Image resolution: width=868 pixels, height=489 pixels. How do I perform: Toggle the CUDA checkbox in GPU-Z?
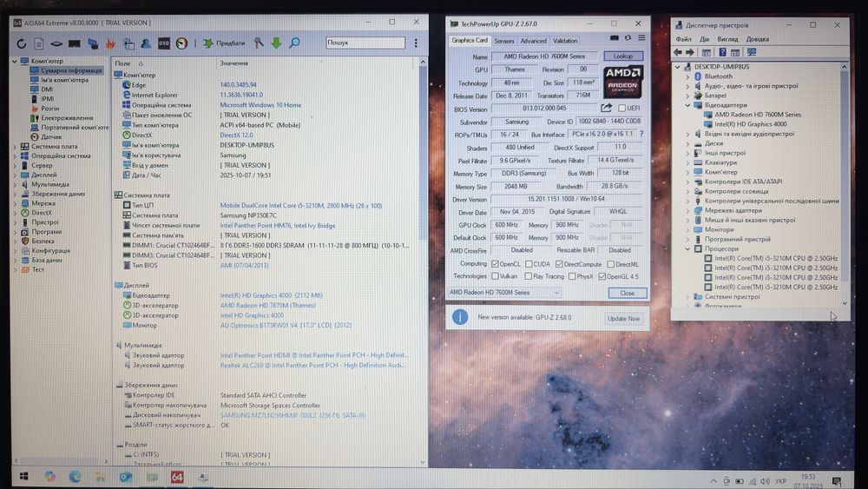point(529,264)
